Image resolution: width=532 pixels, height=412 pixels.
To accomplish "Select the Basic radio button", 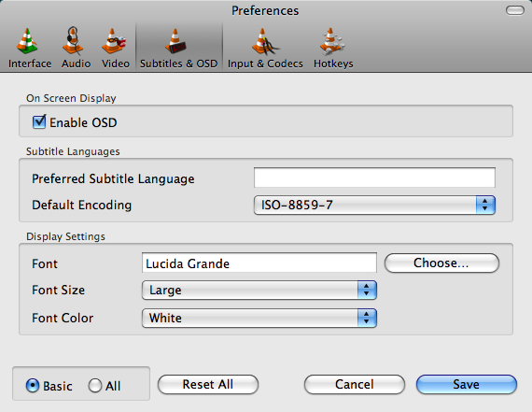I will (33, 386).
